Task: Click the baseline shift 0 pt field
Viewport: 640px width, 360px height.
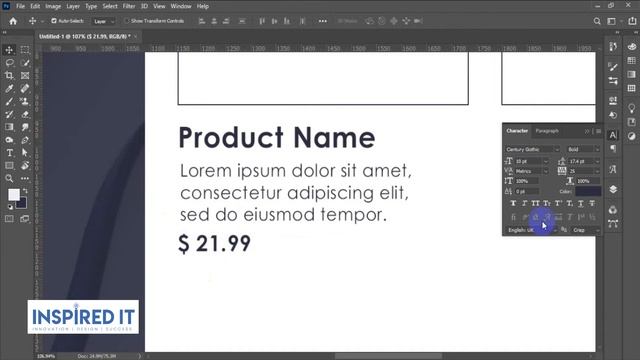Action: [x=526, y=191]
